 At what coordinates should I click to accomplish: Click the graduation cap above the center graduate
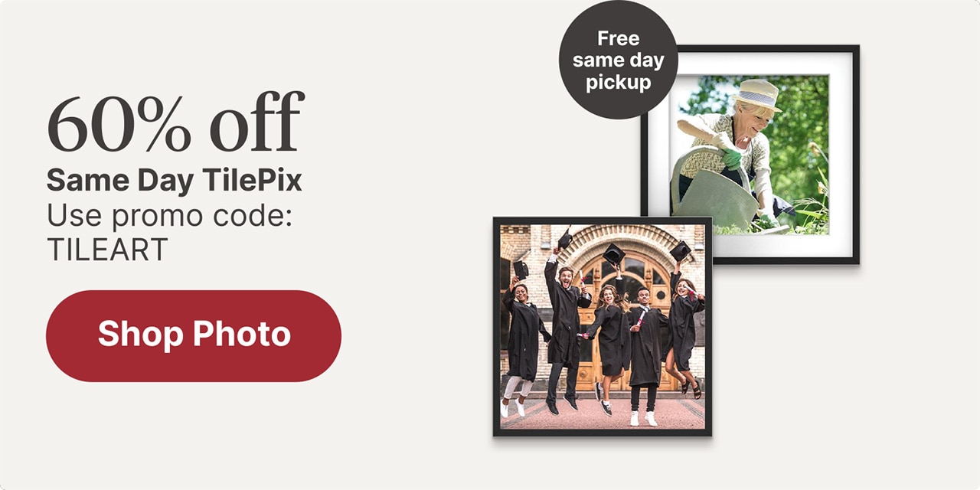click(x=614, y=254)
